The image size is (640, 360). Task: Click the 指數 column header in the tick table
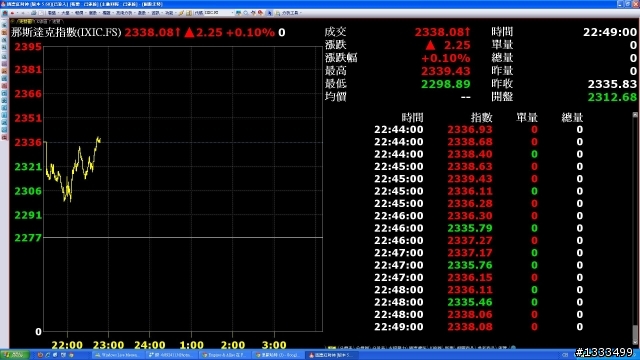[x=481, y=118]
